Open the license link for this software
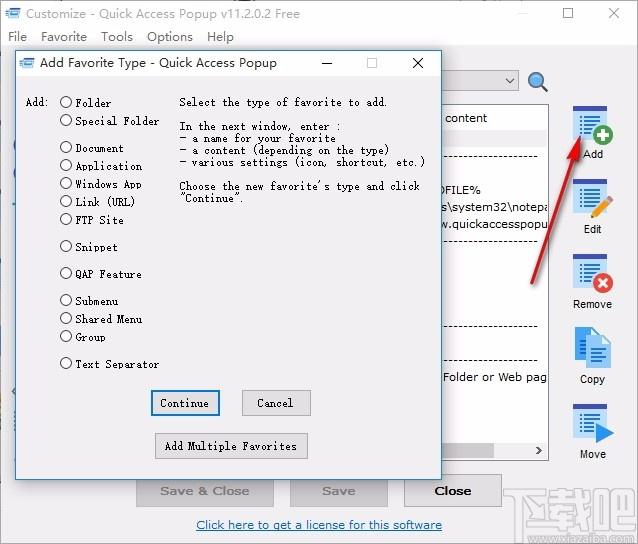The width and height of the screenshot is (638, 544). 319,525
